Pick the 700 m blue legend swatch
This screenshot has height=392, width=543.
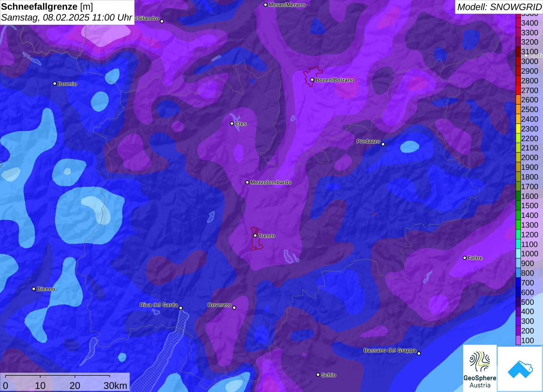518,283
